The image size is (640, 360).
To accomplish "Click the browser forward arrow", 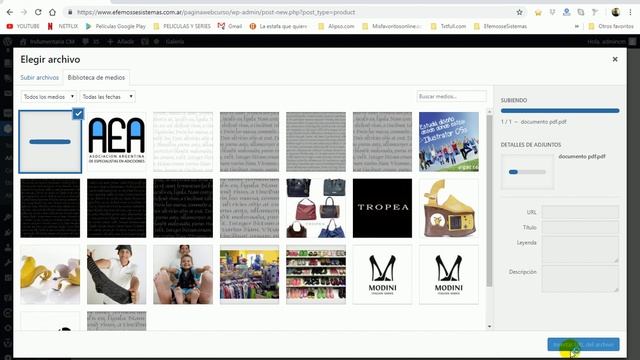I will point(24,12).
